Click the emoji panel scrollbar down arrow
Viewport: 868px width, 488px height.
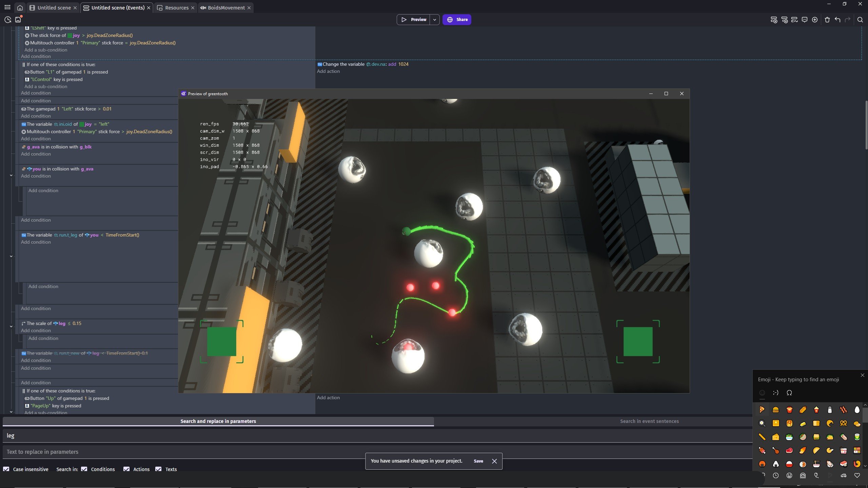point(865,466)
